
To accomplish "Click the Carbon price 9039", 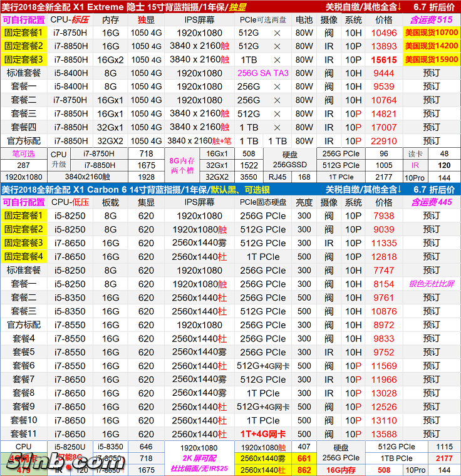I will tap(384, 229).
